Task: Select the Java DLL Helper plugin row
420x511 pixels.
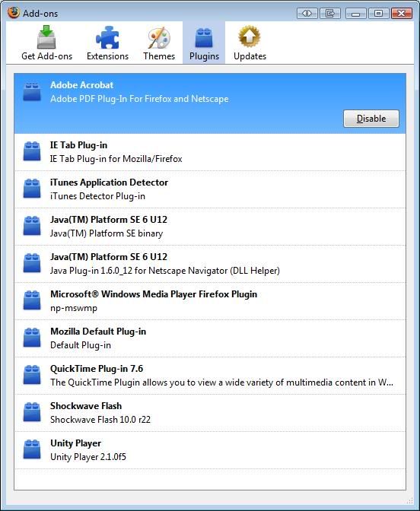Action: [x=210, y=264]
